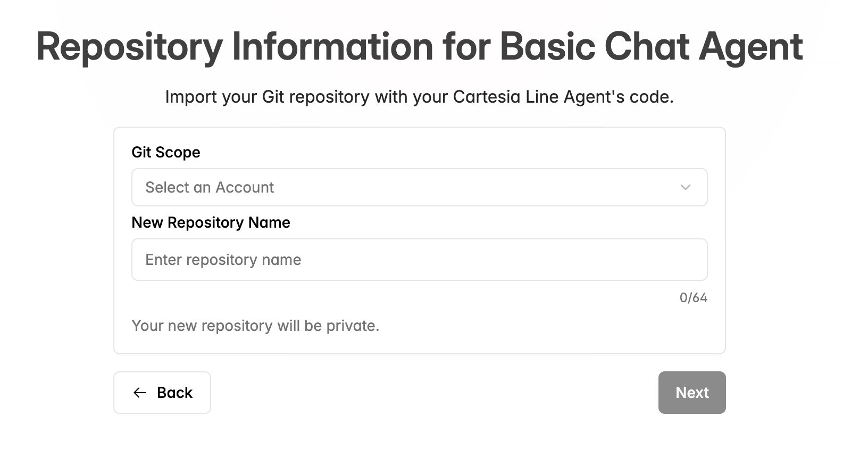Screen dimensions: 868x466
Task: Open the Select an Account dropdown
Action: click(419, 187)
